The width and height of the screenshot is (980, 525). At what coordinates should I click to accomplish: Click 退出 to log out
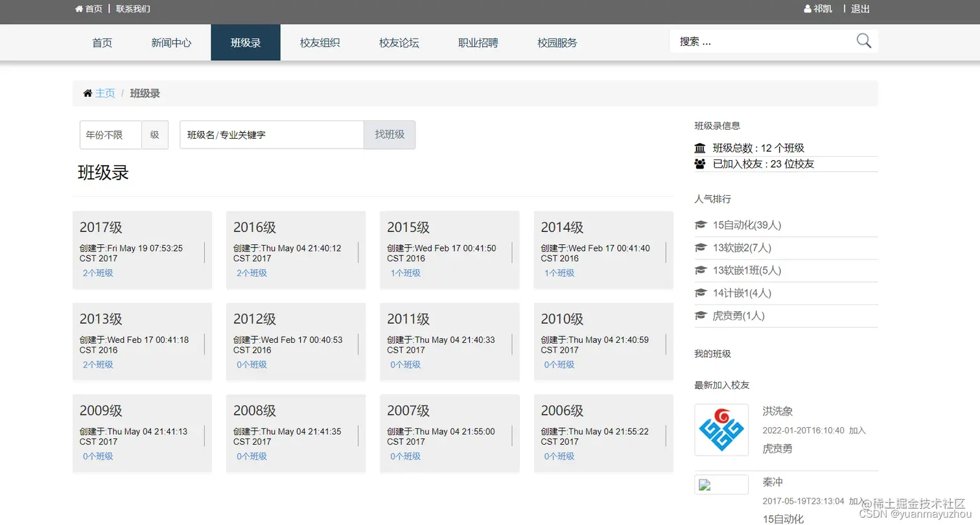pyautogui.click(x=860, y=9)
